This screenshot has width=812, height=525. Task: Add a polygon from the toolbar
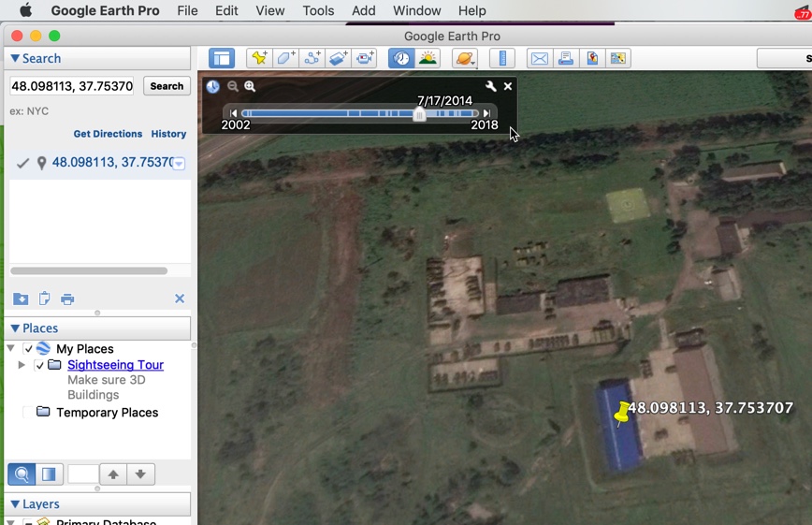pyautogui.click(x=286, y=58)
